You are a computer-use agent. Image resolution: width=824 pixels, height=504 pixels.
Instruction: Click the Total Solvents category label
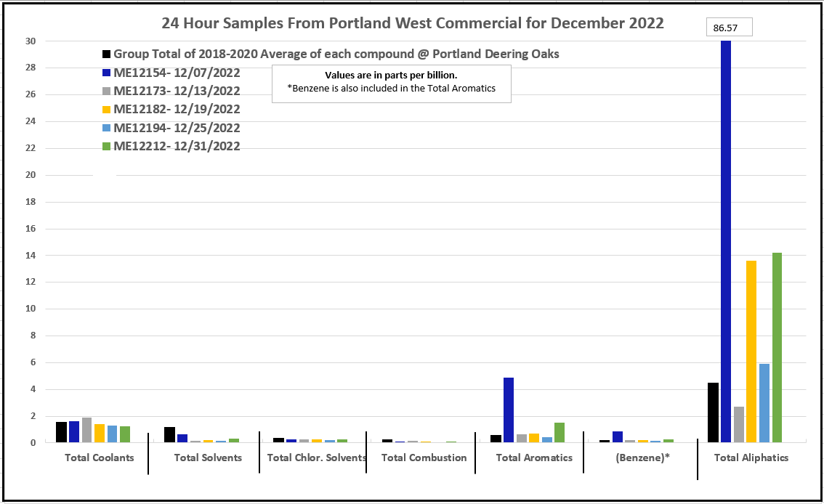pos(208,458)
